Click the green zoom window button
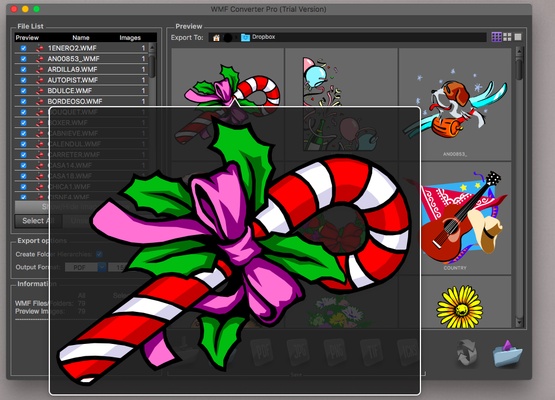 coord(36,9)
